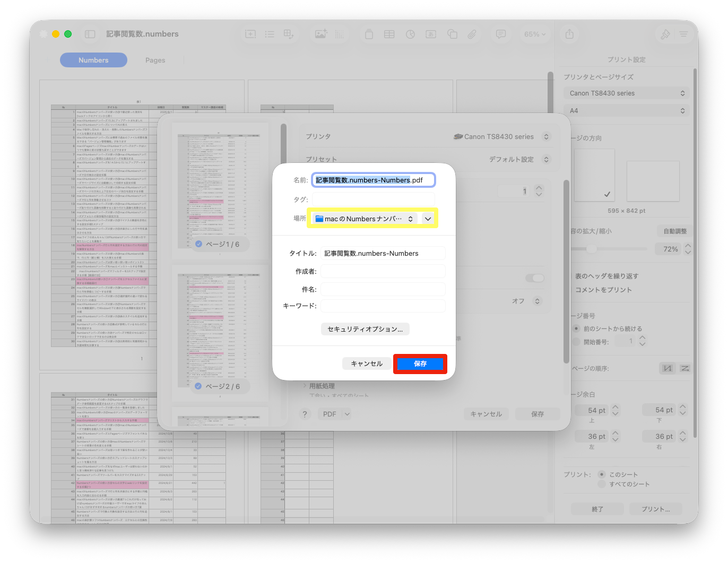Click the PDF button in print dialog
728x563 pixels.
click(330, 414)
